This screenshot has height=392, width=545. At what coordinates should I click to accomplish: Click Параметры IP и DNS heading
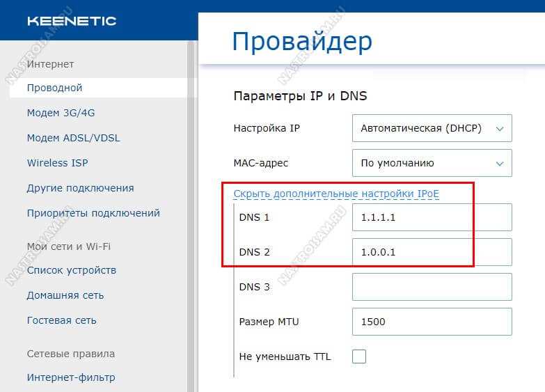(300, 95)
